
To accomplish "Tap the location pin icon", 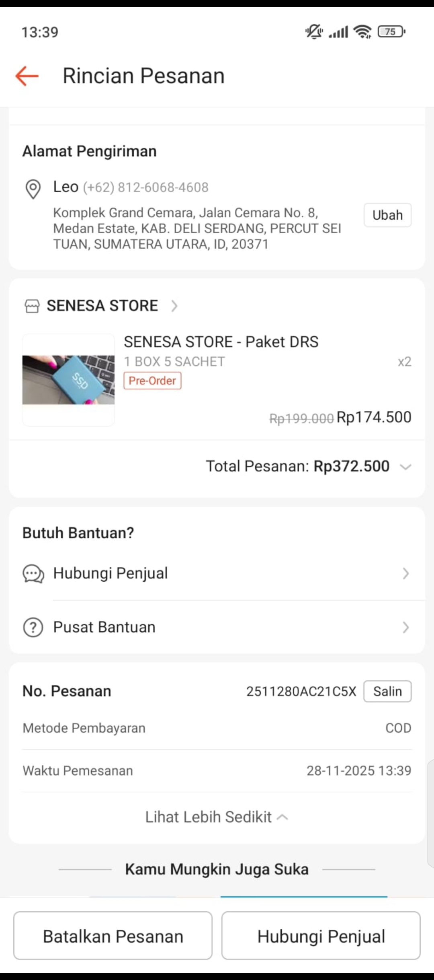I will tap(33, 189).
